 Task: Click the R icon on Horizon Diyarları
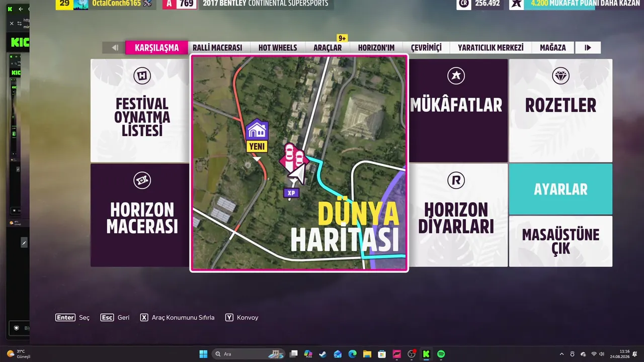[x=456, y=180]
